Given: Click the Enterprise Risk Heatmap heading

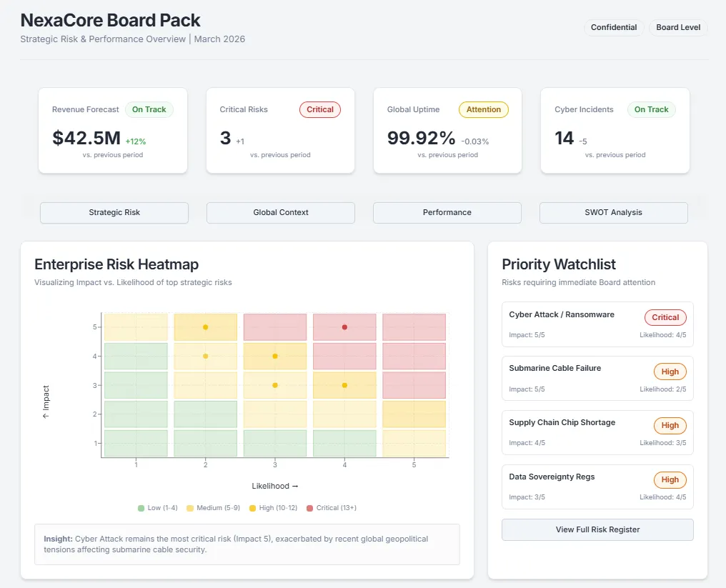Looking at the screenshot, I should [116, 264].
